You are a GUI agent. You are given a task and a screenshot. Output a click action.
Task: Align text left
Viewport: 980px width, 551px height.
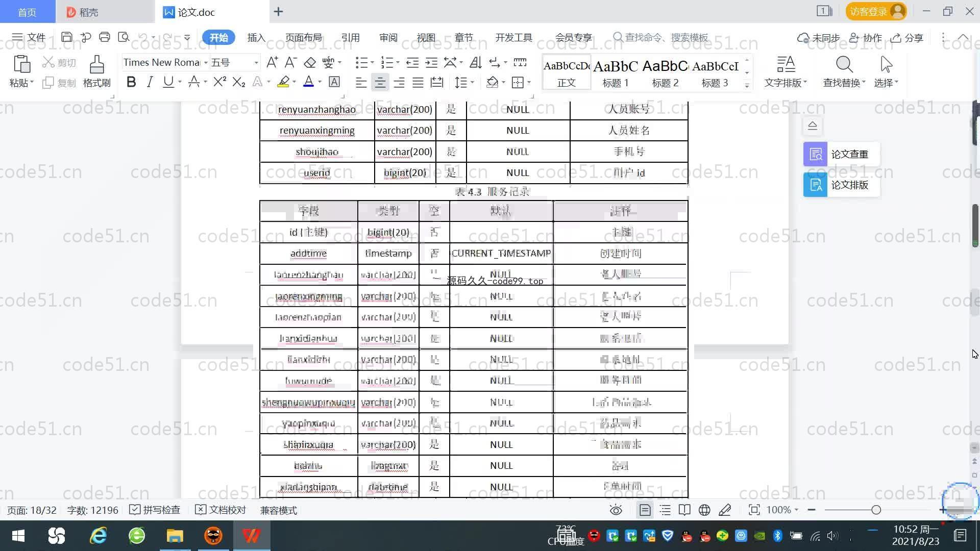pyautogui.click(x=361, y=82)
